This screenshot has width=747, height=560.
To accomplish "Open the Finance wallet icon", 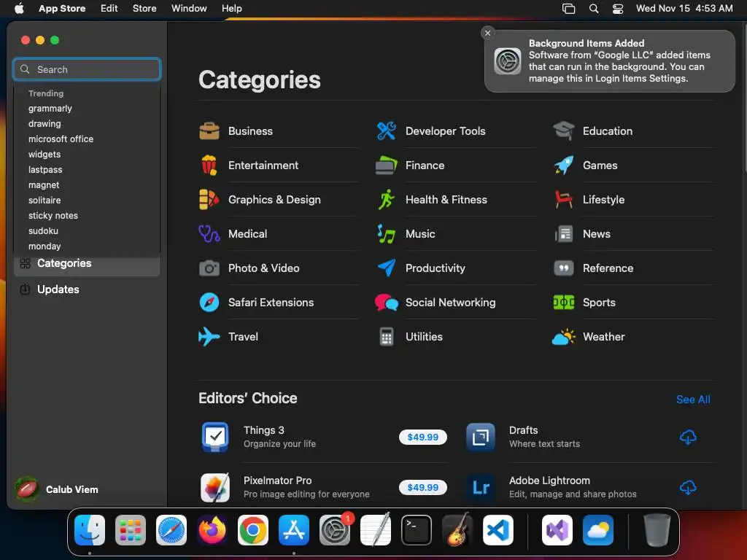I will coord(387,166).
